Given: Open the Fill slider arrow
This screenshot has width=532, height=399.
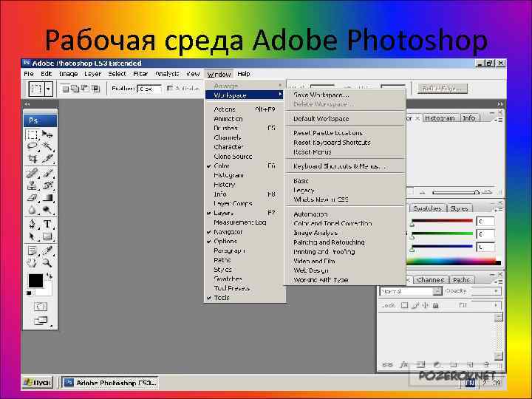Looking at the screenshot, I should click(496, 305).
